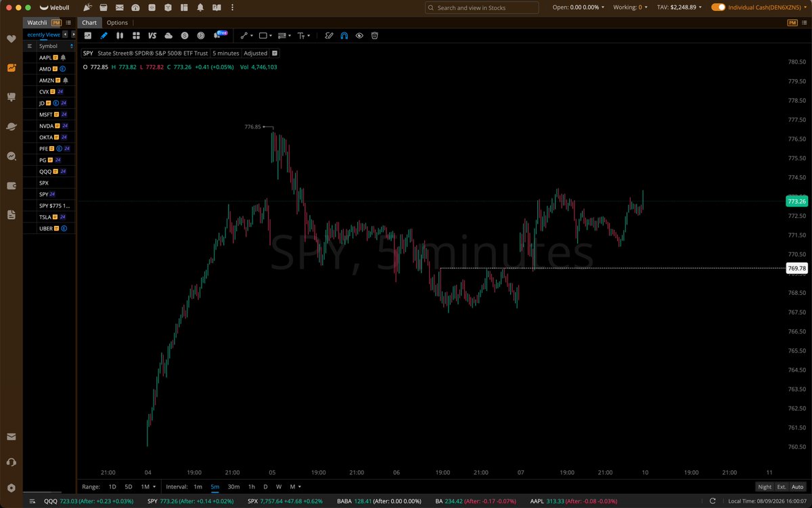This screenshot has height=508, width=812.
Task: Select the Recently Viewed watchlist tab
Action: point(43,34)
